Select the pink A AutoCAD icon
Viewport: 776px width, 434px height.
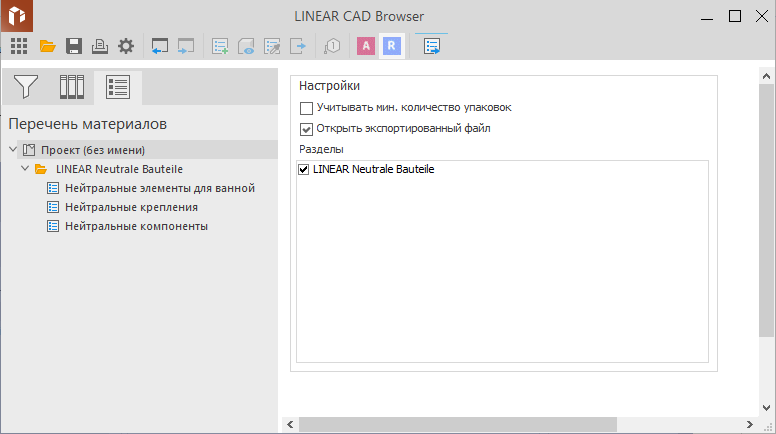pyautogui.click(x=366, y=46)
